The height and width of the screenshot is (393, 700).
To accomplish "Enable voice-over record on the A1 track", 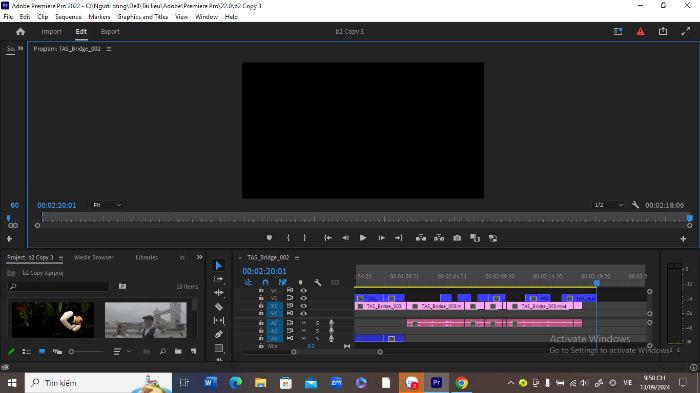I will point(331,323).
